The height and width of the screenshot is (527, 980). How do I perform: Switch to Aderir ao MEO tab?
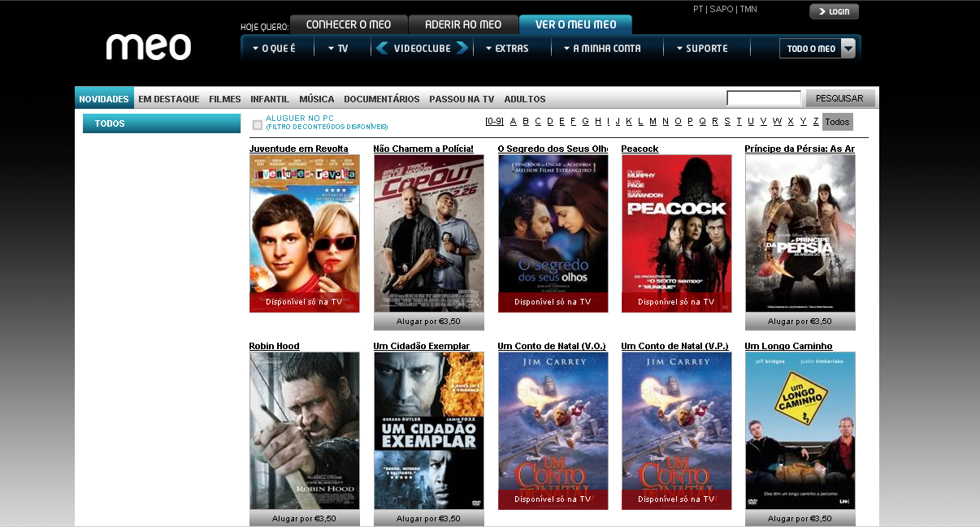463,24
